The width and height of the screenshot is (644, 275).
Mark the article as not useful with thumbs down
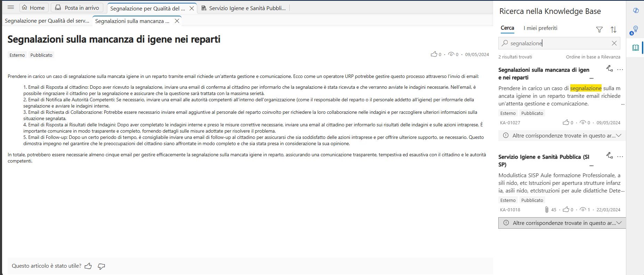click(x=101, y=266)
